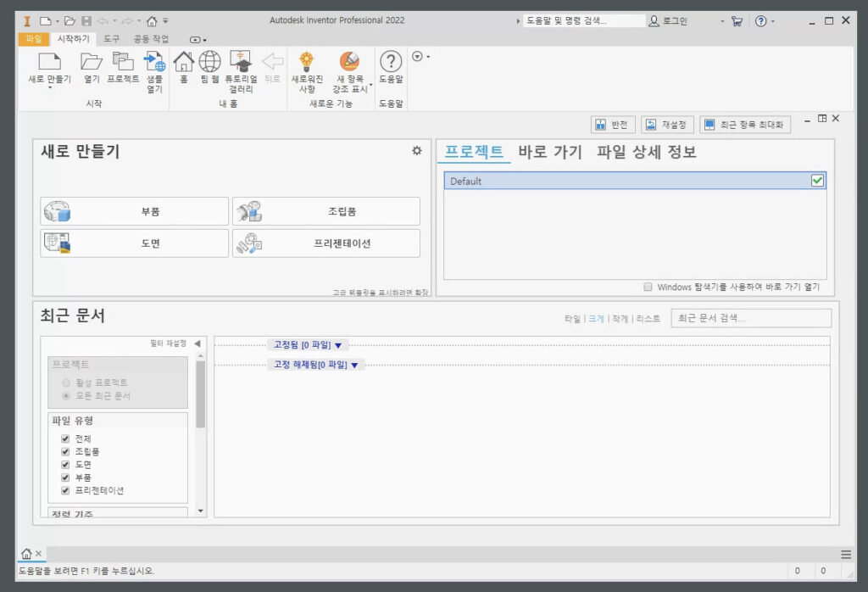
Task: Switch recent documents view to 타일
Action: [572, 318]
